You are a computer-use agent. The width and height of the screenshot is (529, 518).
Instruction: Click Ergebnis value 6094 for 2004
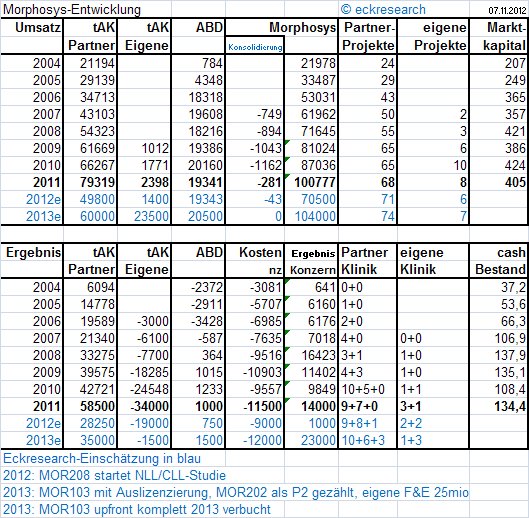101,288
